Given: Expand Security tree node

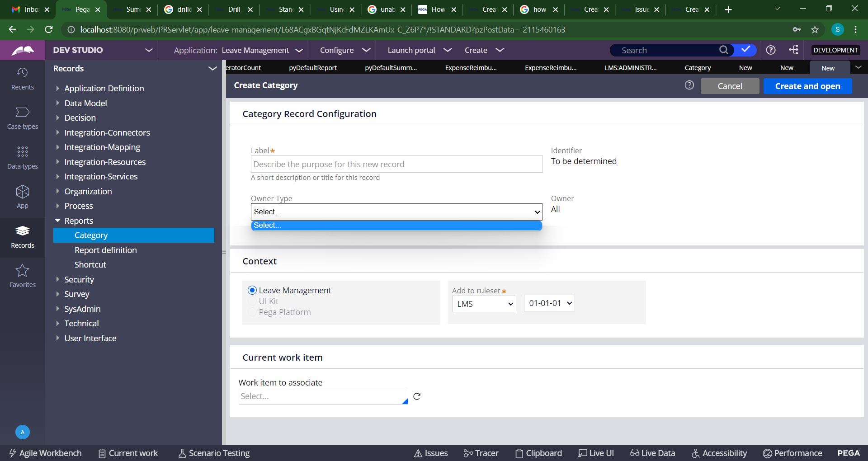Looking at the screenshot, I should pos(57,279).
